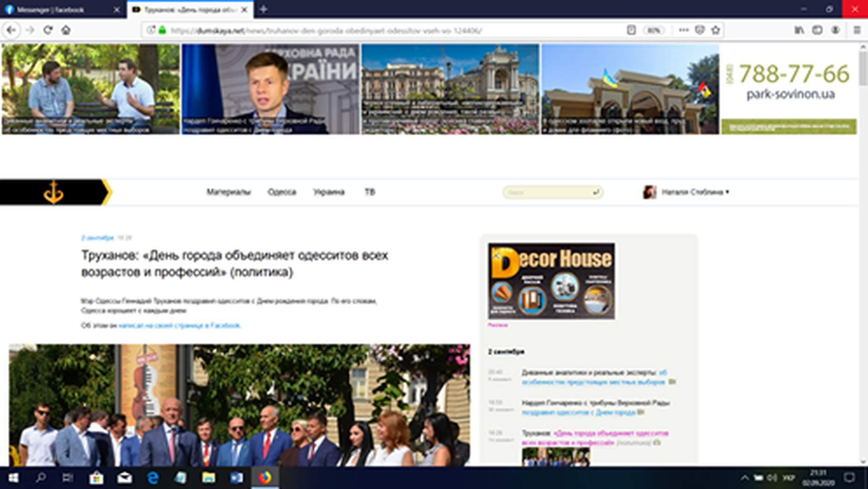Screen dimensions: 868x489
Task: Open Task View on taskbar
Action: pyautogui.click(x=68, y=478)
